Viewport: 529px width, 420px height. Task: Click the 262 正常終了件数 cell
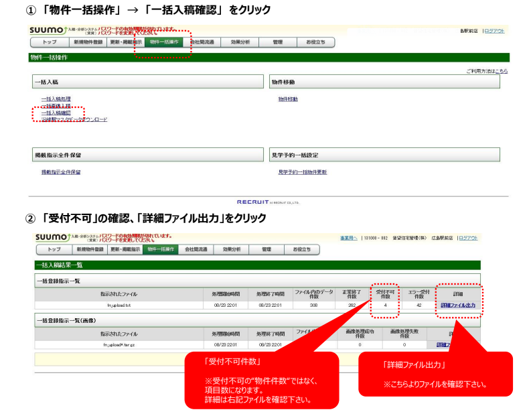tap(352, 305)
